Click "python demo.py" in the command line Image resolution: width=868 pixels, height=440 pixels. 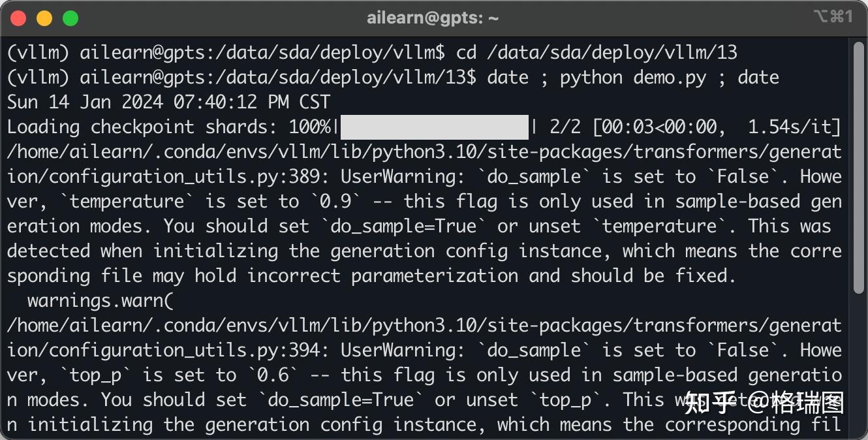pos(633,77)
